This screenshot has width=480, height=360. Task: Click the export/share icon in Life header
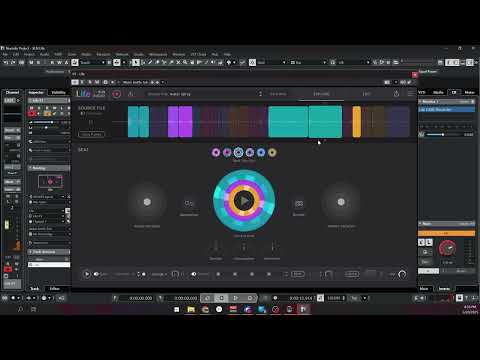point(396,94)
